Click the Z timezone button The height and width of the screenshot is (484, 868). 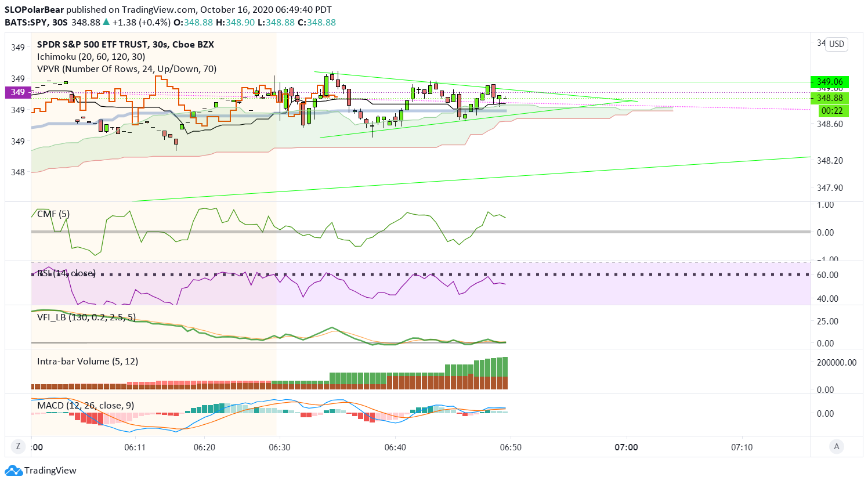[x=19, y=446]
